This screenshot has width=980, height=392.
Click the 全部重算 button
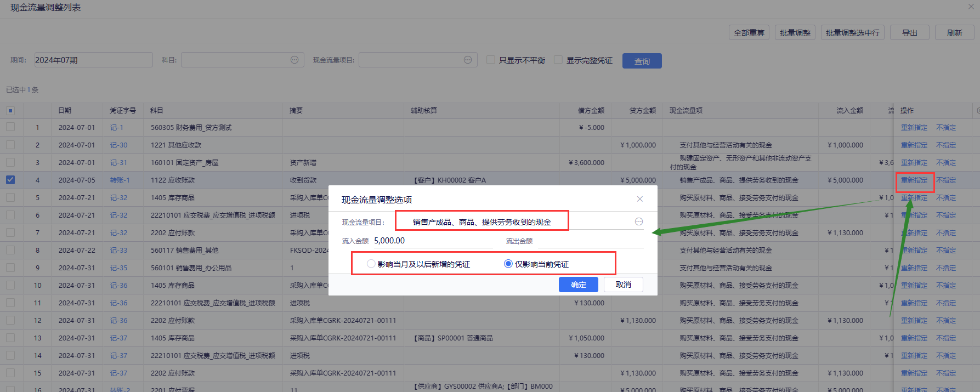coord(749,33)
